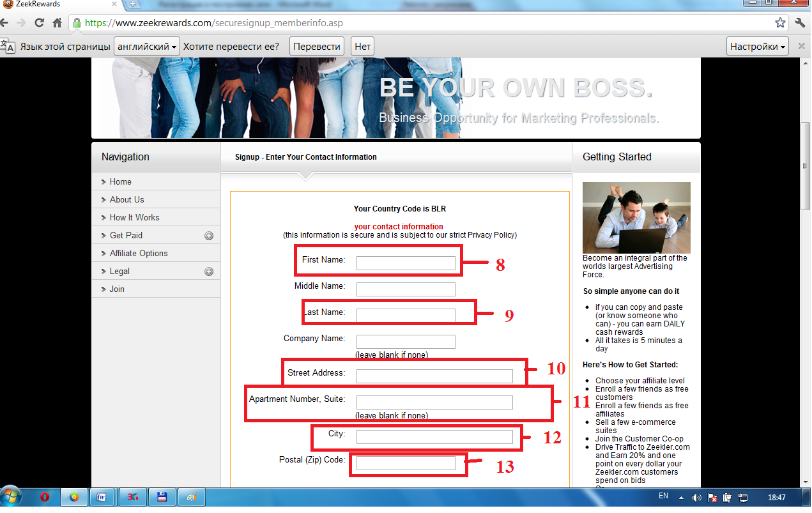
Task: Click the City input field
Action: pyautogui.click(x=434, y=437)
